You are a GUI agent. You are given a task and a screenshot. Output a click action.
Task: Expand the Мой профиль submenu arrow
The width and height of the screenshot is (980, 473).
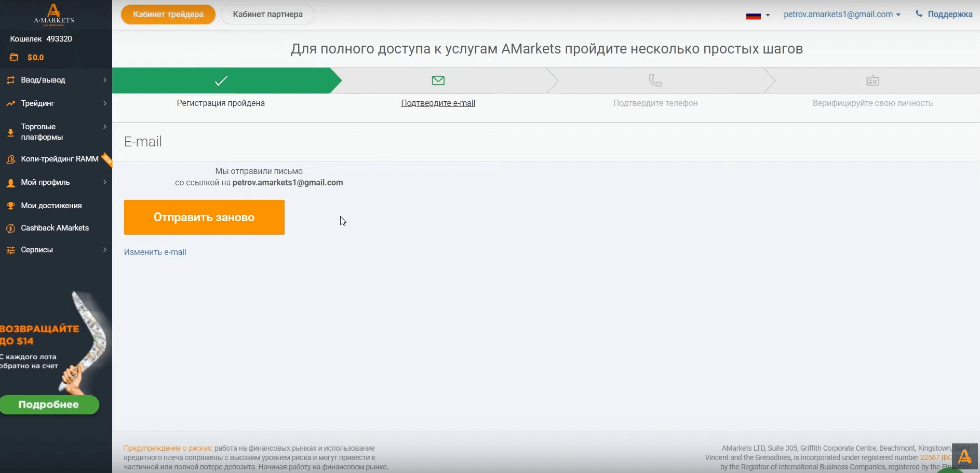(x=105, y=182)
